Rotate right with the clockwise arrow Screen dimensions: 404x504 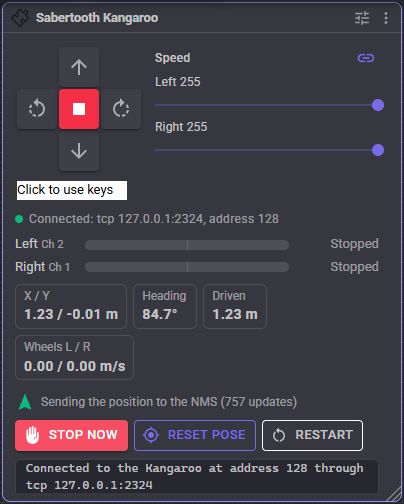pyautogui.click(x=121, y=109)
